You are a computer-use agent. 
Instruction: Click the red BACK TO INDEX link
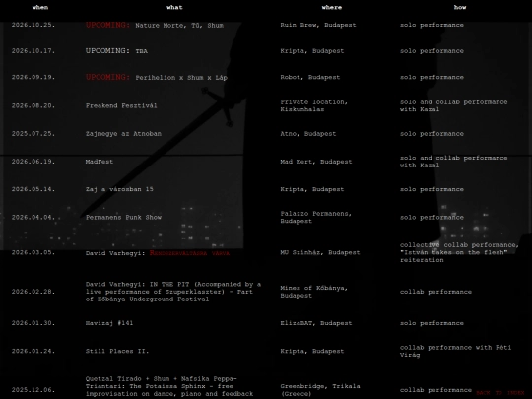(x=500, y=393)
